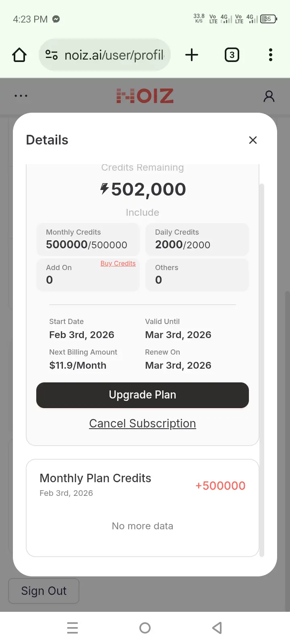Image resolution: width=290 pixels, height=644 pixels.
Task: Select the Monthly Credits card
Action: tap(88, 239)
